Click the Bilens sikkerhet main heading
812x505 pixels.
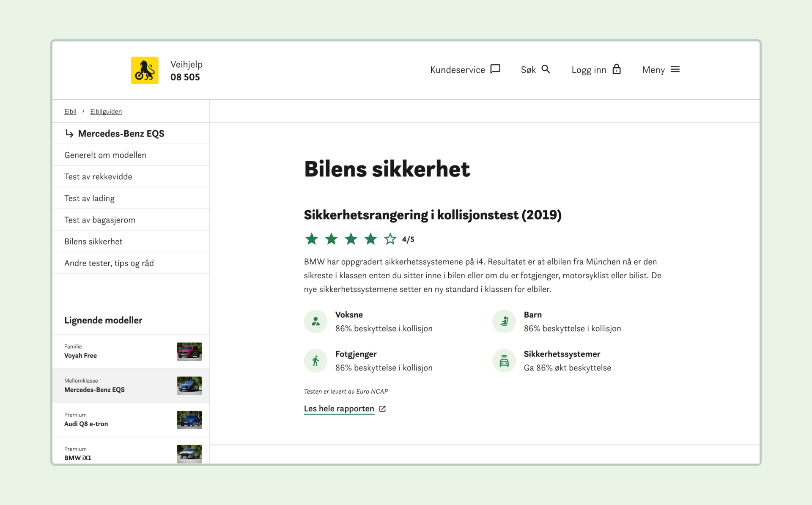pyautogui.click(x=387, y=169)
